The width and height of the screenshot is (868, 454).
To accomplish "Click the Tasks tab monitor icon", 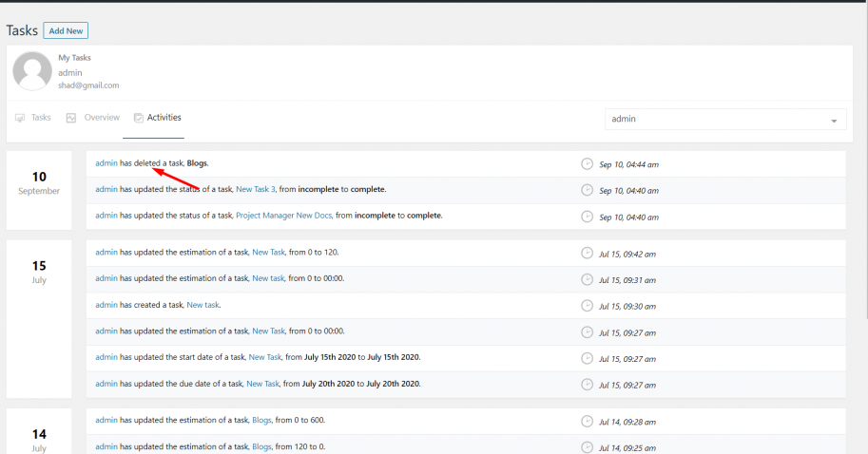I will 20,118.
